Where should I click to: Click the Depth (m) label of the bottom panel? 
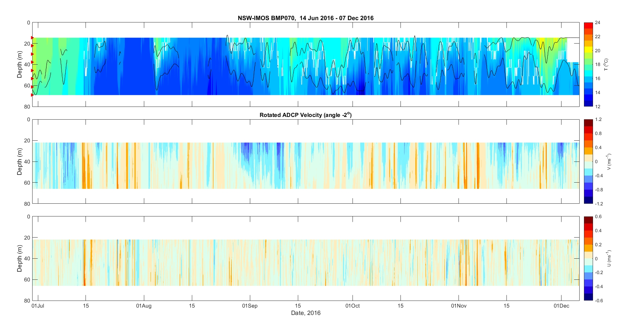[x=19, y=258]
